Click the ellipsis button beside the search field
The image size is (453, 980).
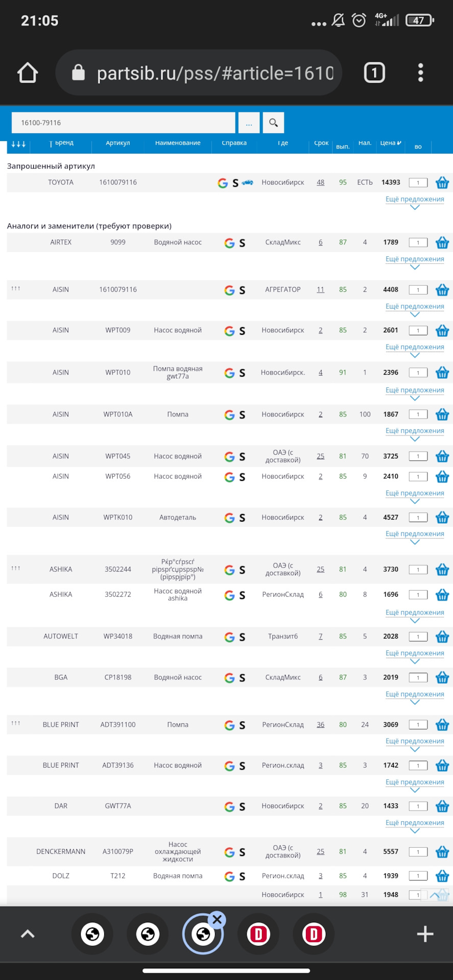coord(249,123)
